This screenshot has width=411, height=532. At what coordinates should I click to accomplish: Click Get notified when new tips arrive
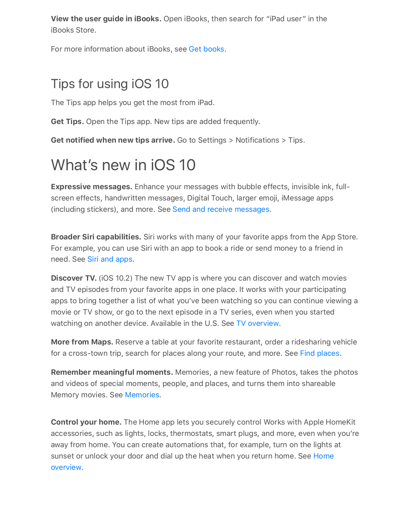coord(113,140)
